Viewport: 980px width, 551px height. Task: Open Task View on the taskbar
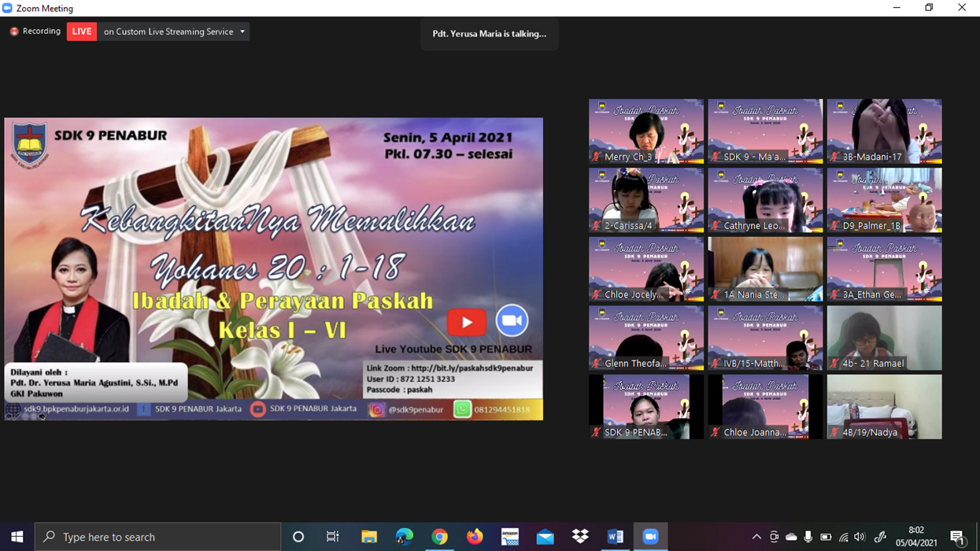tap(333, 537)
